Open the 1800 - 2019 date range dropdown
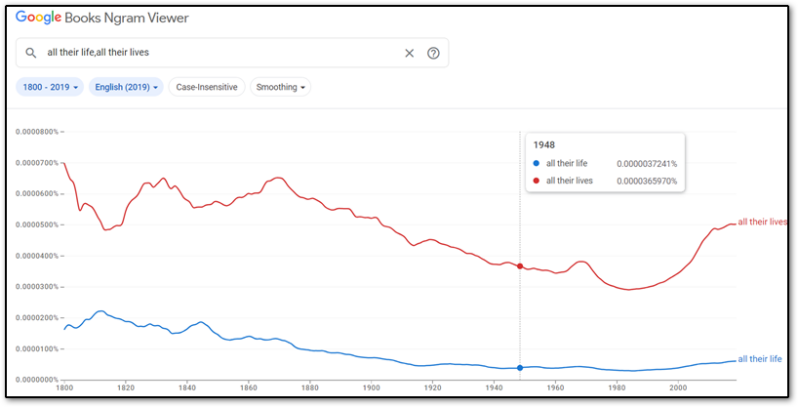This screenshot has width=798, height=407. point(48,87)
